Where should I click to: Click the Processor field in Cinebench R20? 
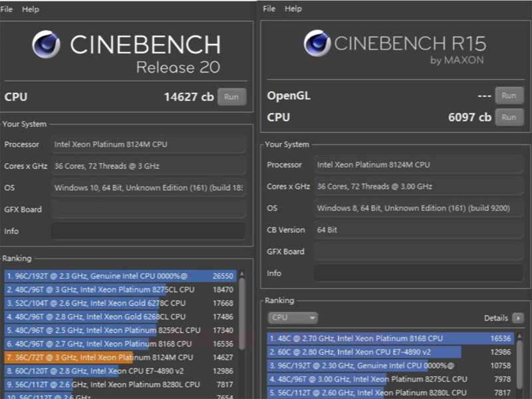coord(148,144)
